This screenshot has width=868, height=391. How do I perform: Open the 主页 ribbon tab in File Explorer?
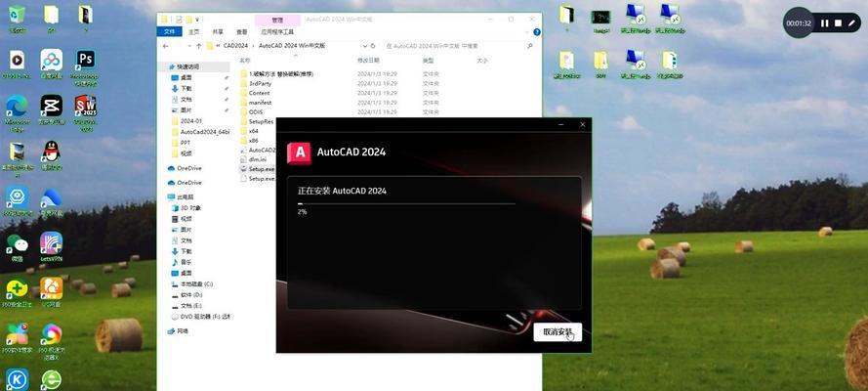[x=193, y=31]
